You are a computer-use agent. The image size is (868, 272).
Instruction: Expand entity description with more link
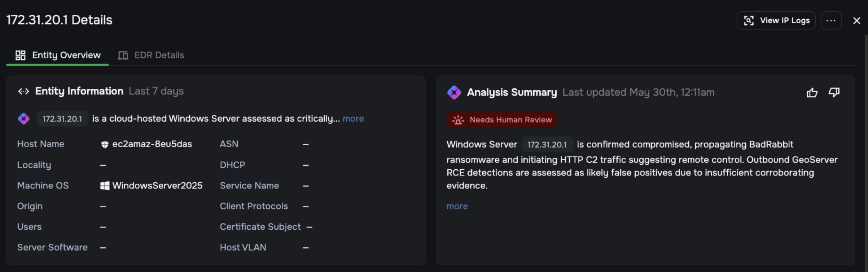point(353,119)
